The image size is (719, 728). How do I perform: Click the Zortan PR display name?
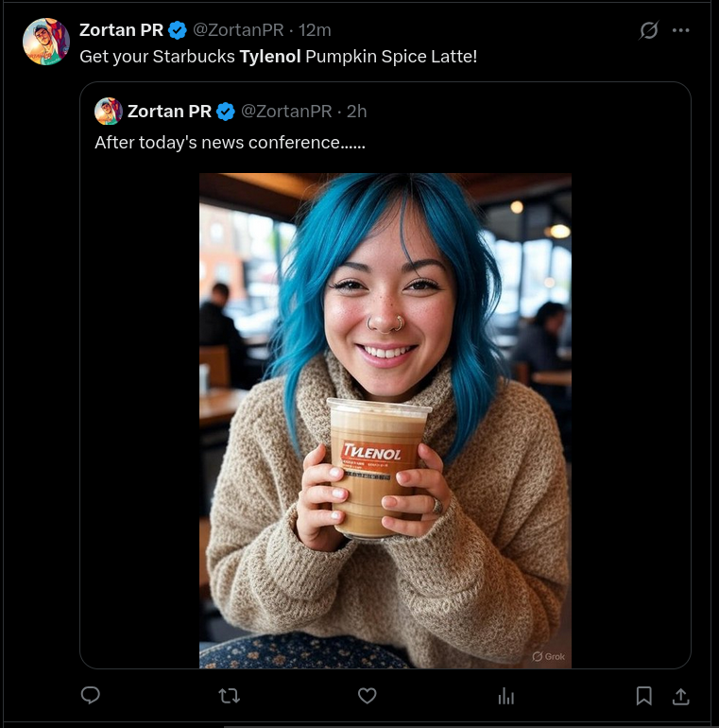[x=121, y=30]
